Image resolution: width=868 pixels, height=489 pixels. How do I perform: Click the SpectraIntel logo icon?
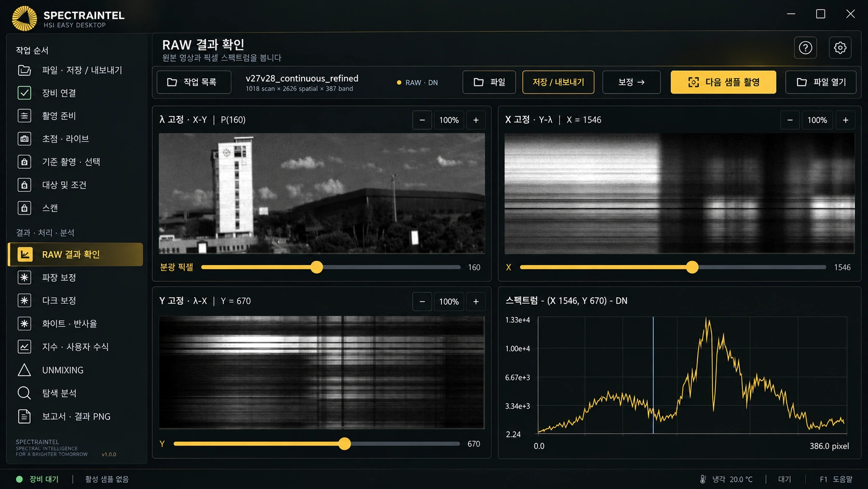point(24,19)
